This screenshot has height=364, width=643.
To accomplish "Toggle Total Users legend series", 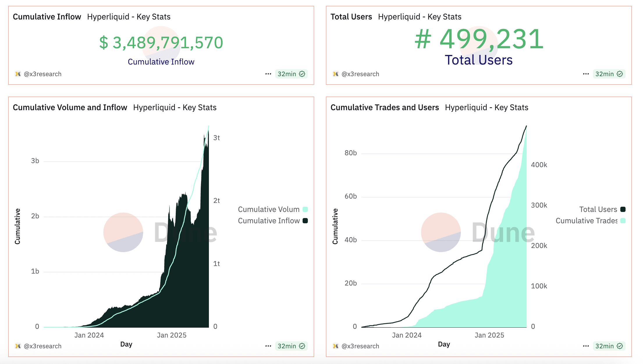I will click(x=602, y=209).
